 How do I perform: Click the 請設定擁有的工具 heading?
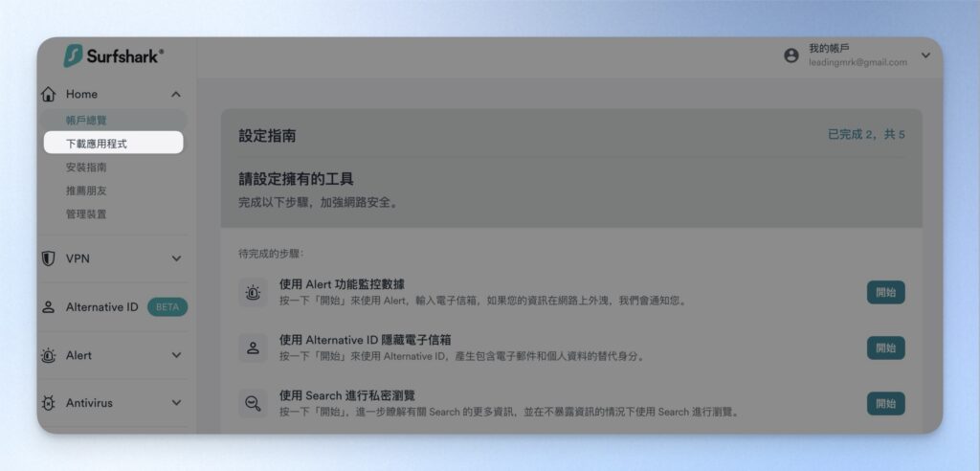click(297, 180)
